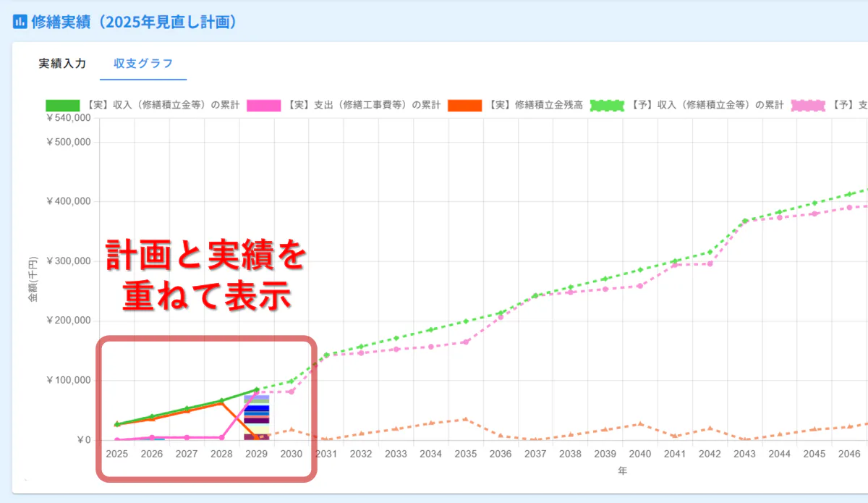The image size is (868, 503).
Task: Click the ¥200,000 y-axis label
Action: tap(68, 321)
